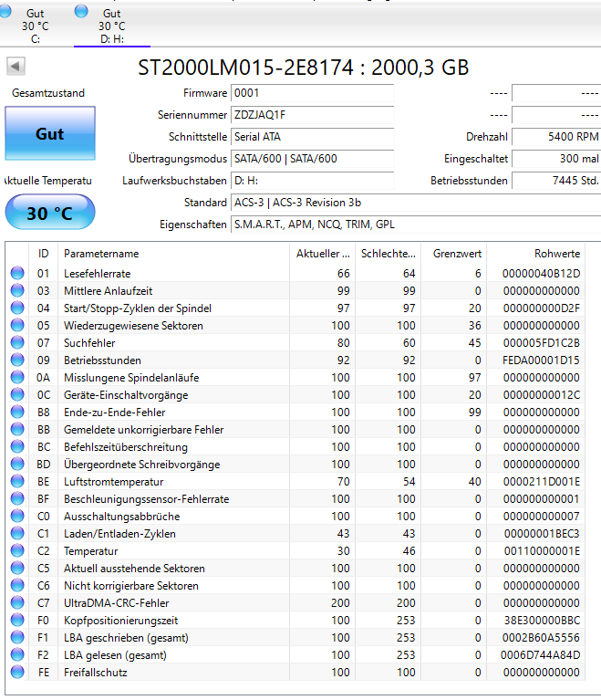The height and width of the screenshot is (700, 601).
Task: Click status icon for Ausschaltungsabbrüche
Action: pos(17,516)
